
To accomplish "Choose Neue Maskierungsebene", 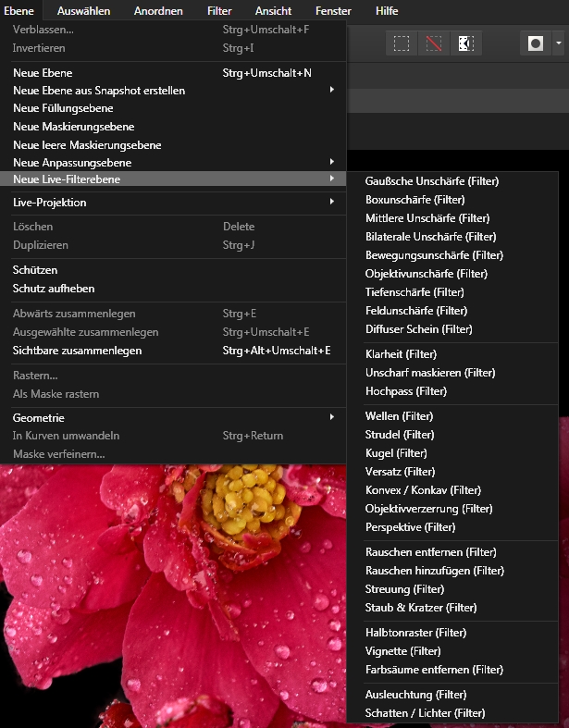I will pyautogui.click(x=173, y=127).
